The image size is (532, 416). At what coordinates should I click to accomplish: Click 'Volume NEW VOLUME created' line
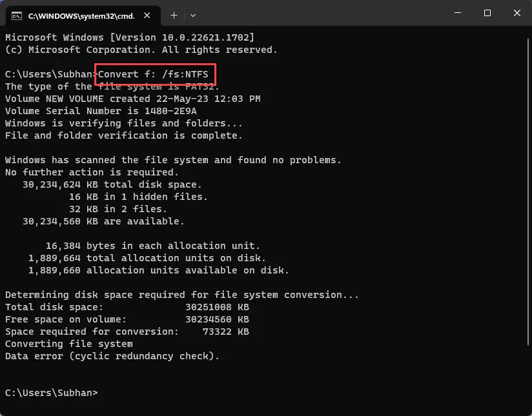[x=132, y=99]
